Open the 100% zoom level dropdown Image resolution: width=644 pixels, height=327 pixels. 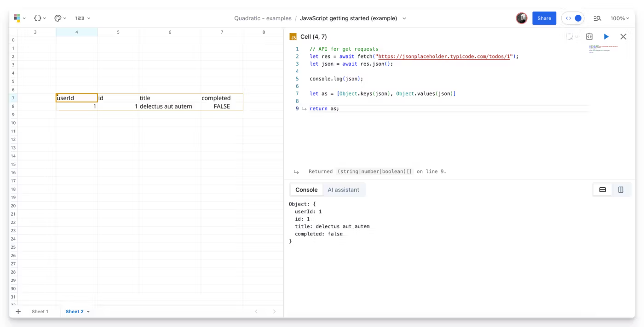(x=620, y=18)
